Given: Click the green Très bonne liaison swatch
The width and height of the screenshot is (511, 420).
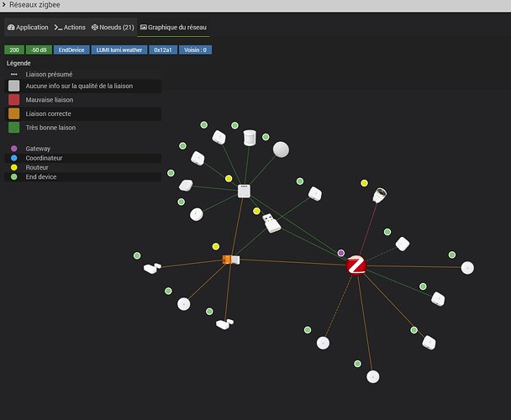Looking at the screenshot, I should pyautogui.click(x=14, y=128).
